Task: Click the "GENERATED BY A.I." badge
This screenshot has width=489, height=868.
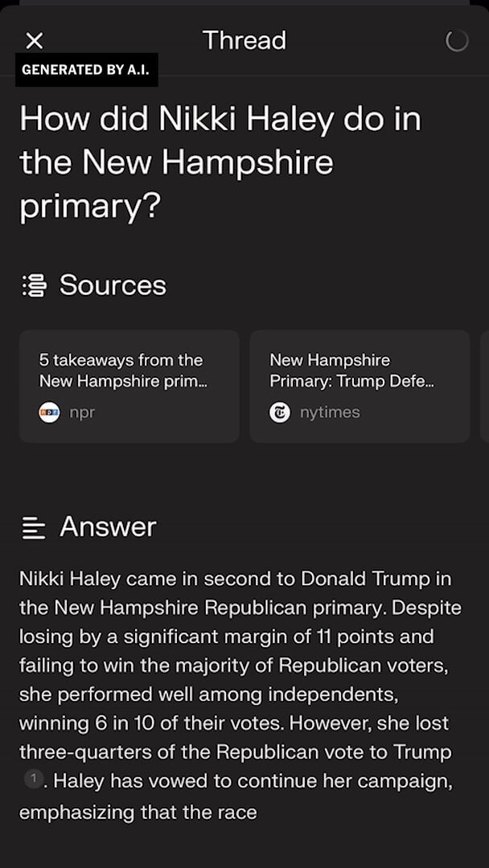Action: coord(86,70)
